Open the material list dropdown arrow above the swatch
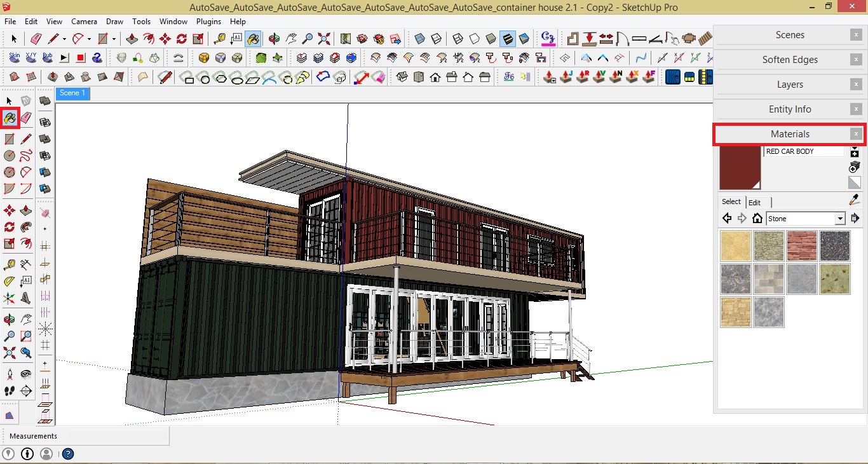868x464 pixels. [854, 148]
